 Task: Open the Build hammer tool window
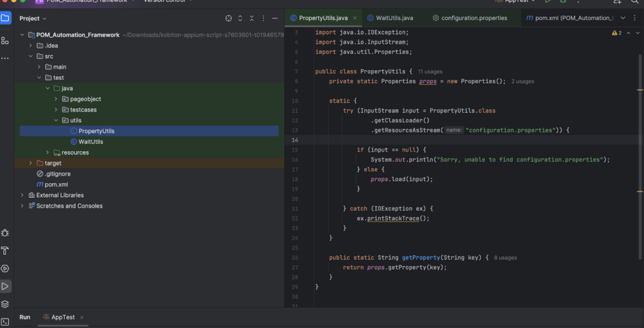(5, 251)
